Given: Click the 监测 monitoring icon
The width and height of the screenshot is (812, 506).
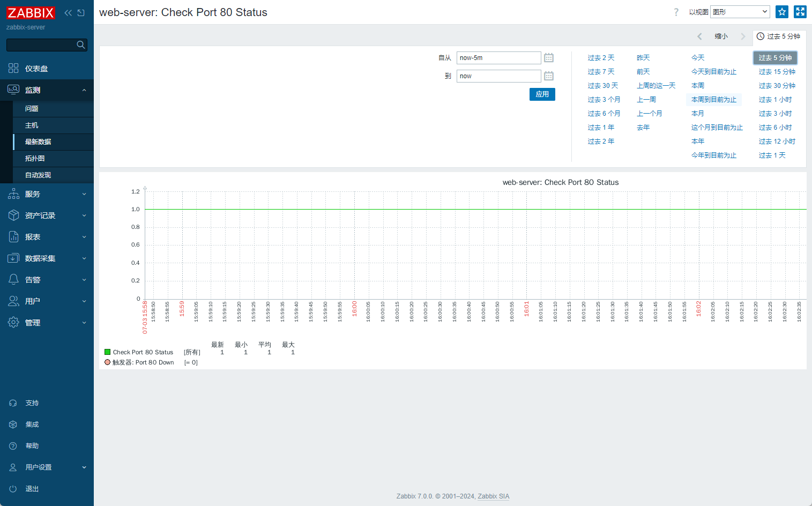Looking at the screenshot, I should (x=13, y=90).
